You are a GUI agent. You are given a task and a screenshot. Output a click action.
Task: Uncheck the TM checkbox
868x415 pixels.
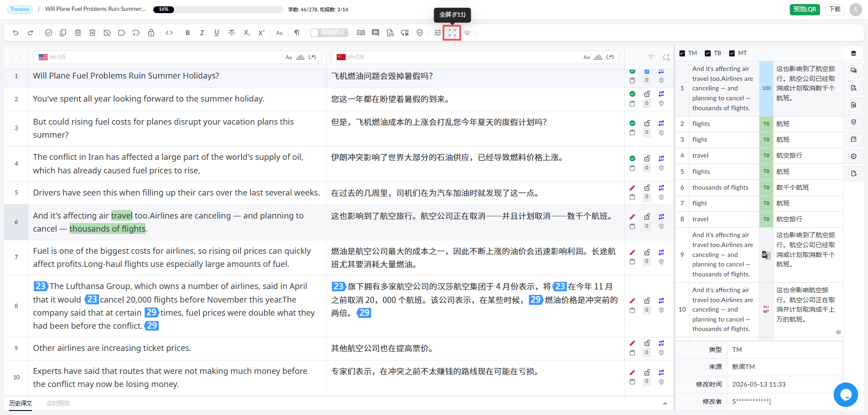(x=682, y=53)
